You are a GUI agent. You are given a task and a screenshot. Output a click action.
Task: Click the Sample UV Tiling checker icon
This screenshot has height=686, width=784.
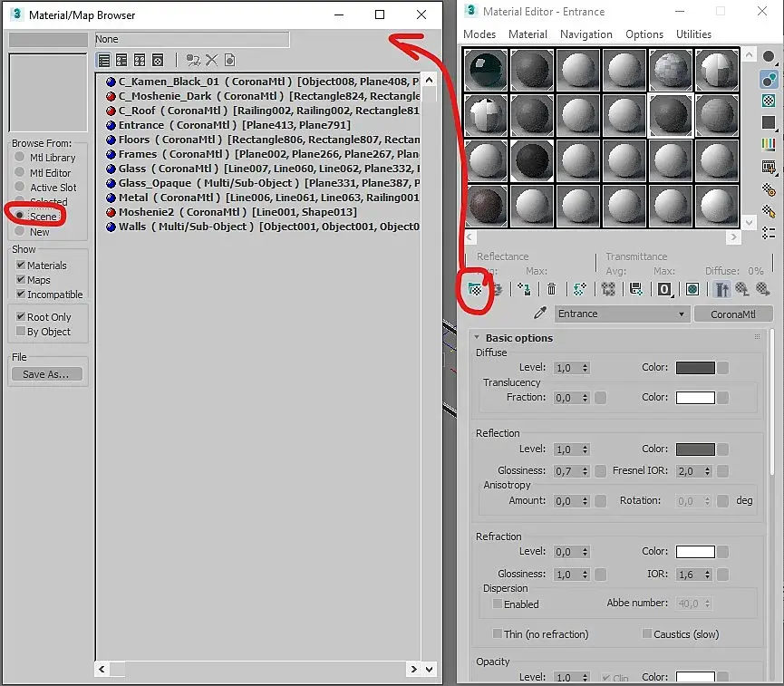[769, 101]
